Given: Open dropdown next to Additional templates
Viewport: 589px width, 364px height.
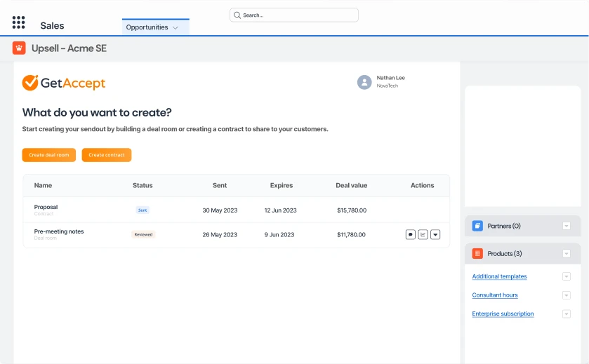Looking at the screenshot, I should [567, 276].
